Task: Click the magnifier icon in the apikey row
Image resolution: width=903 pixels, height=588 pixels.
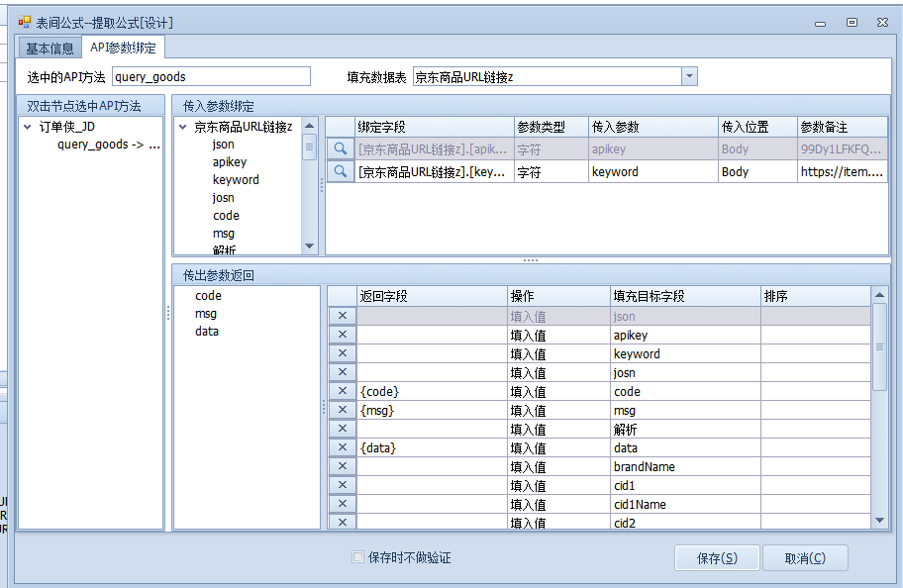Action: [340, 148]
